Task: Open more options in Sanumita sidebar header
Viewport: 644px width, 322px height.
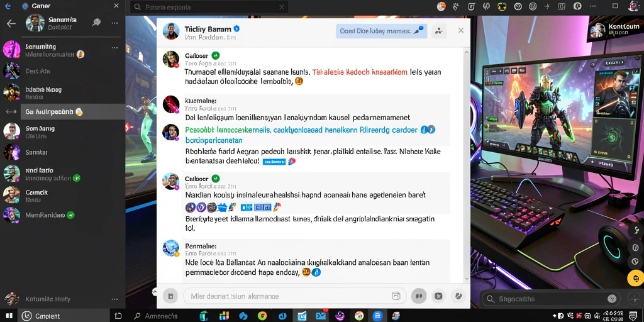Action: tap(115, 23)
